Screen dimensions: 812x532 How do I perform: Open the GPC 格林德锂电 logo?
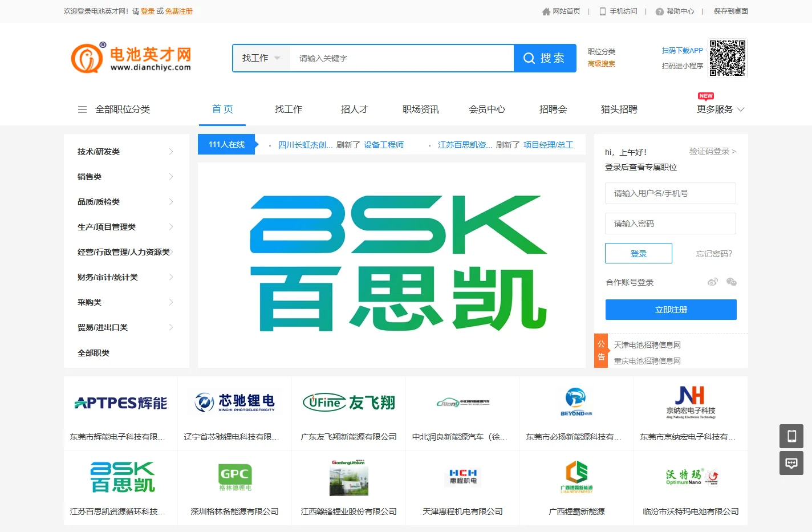(235, 477)
